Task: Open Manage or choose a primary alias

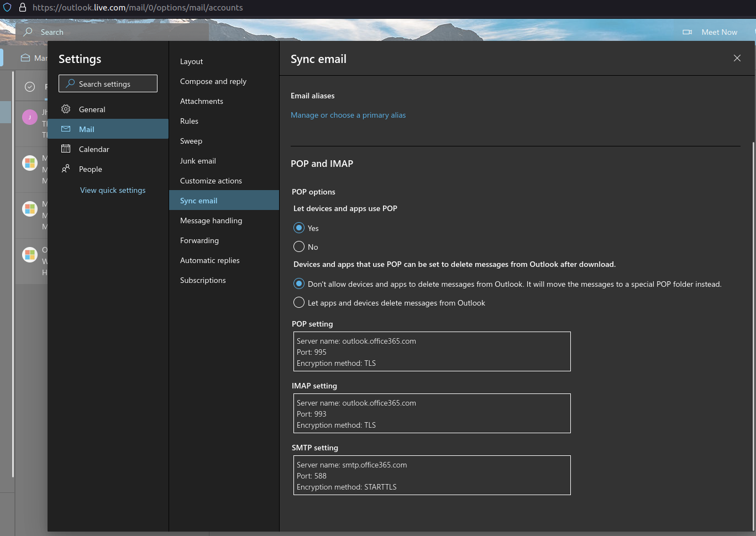Action: [x=348, y=115]
